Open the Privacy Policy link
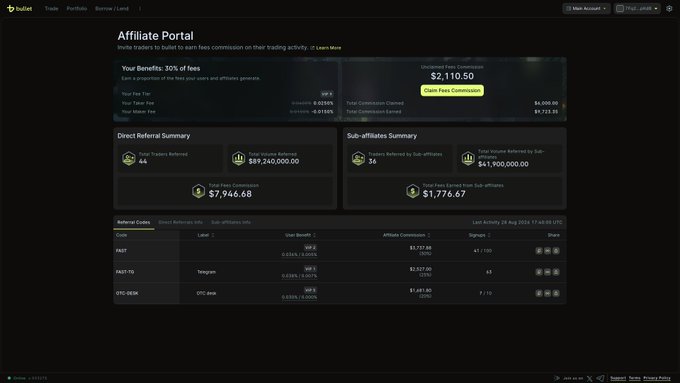This screenshot has height=383, width=680. (657, 378)
